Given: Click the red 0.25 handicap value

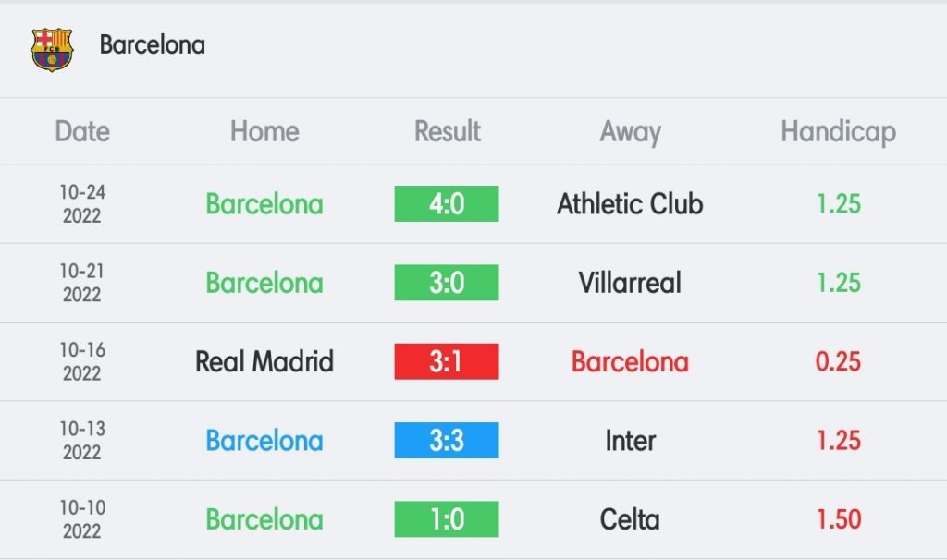Looking at the screenshot, I should (x=838, y=361).
